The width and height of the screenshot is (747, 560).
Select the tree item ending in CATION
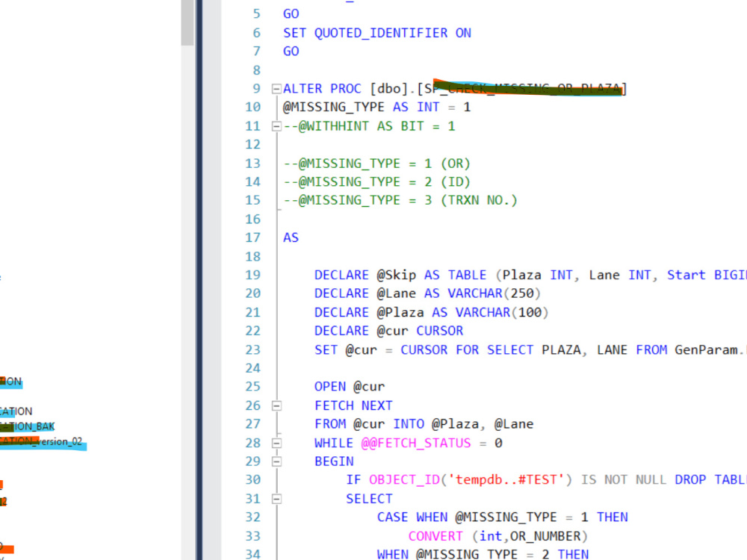pos(16,411)
